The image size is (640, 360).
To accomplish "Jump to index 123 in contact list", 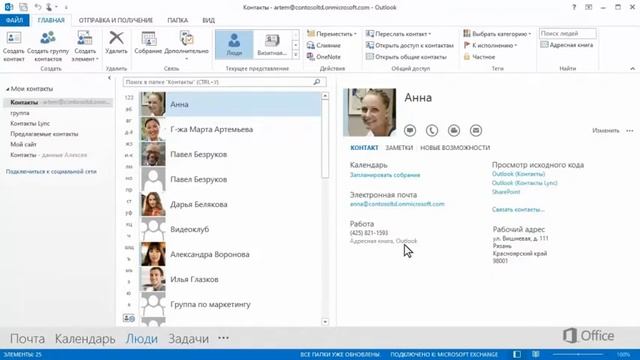I will coord(129,98).
